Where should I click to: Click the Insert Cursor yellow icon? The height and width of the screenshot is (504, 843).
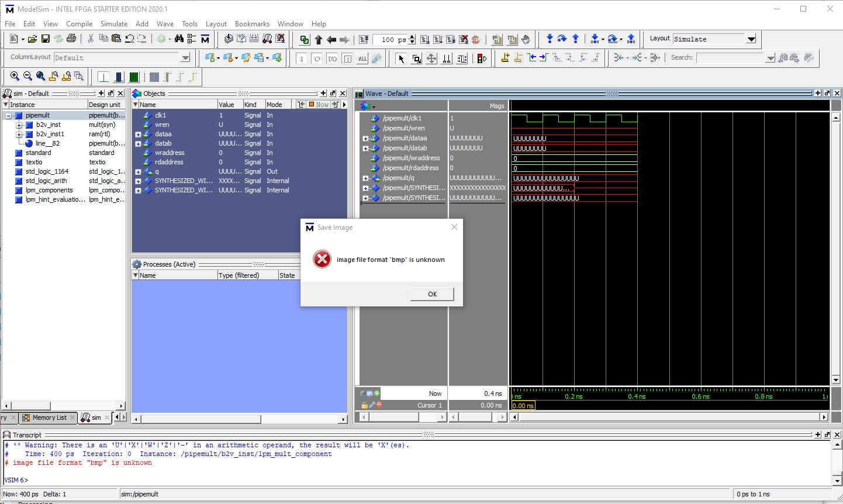click(505, 58)
